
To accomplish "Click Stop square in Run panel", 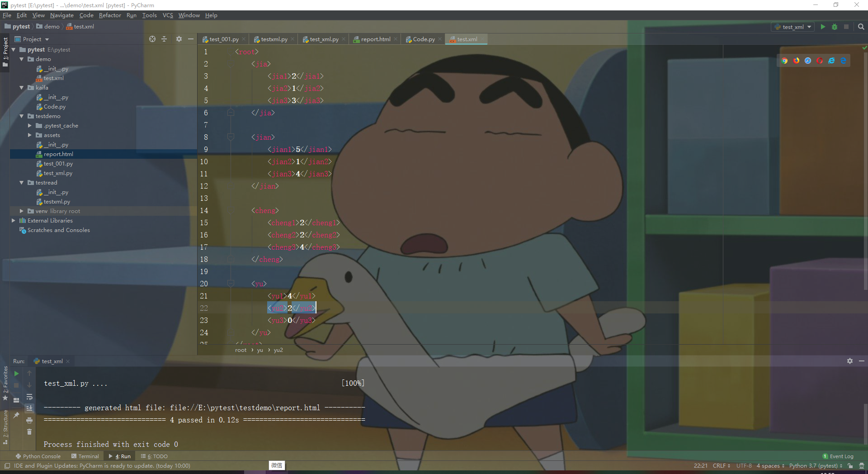I will pos(16,385).
